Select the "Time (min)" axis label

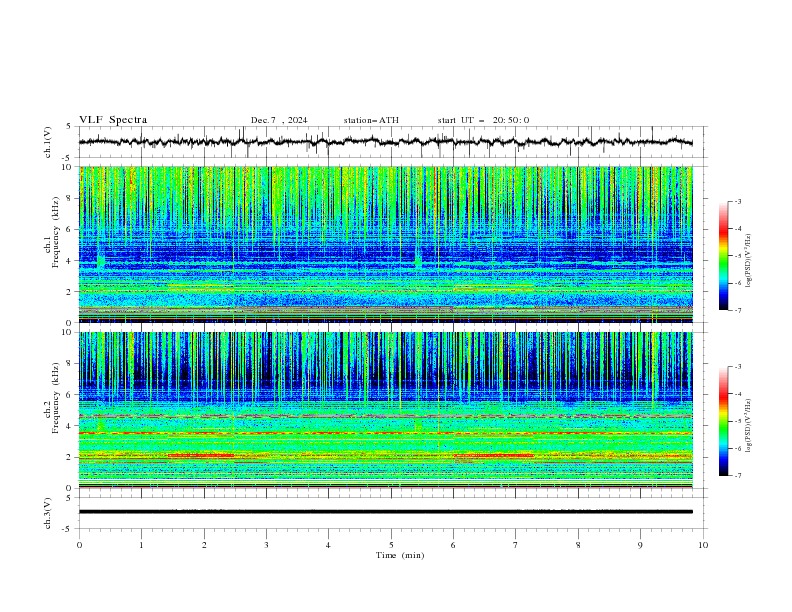coord(400,555)
